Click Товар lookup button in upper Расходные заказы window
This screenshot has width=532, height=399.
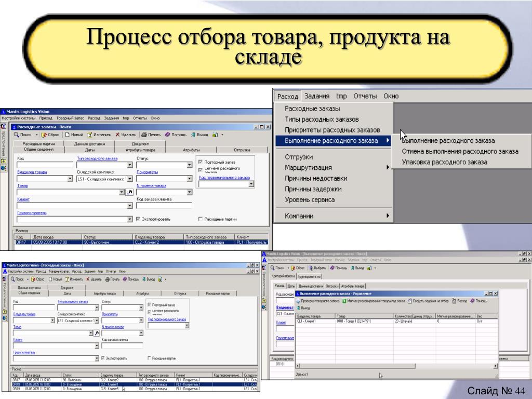129,192
